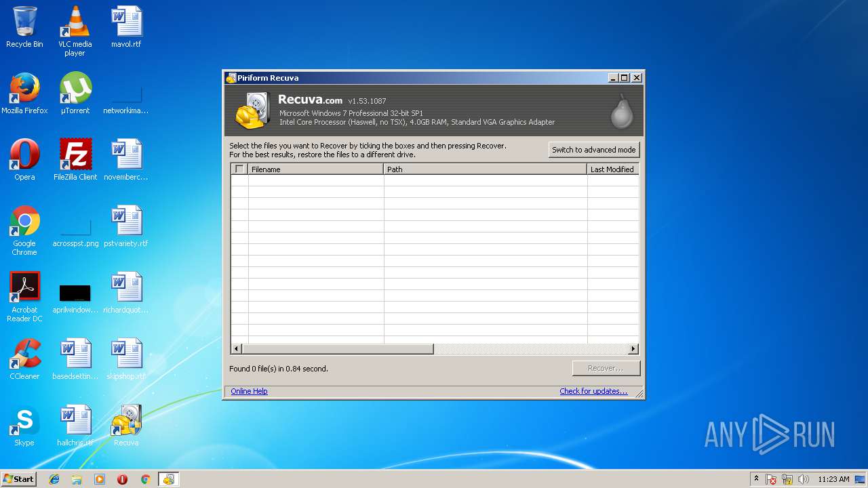This screenshot has height=488, width=868.
Task: Open Skype desktop shortcut
Action: [x=24, y=426]
